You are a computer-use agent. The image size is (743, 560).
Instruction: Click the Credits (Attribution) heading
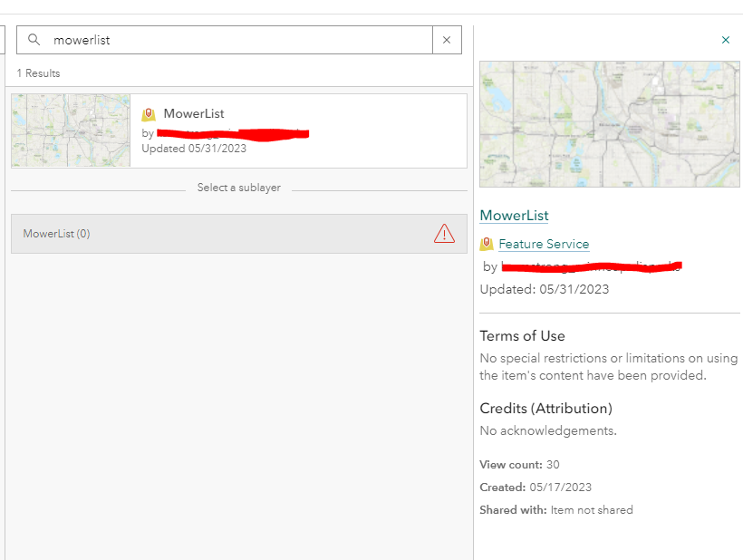click(x=545, y=408)
